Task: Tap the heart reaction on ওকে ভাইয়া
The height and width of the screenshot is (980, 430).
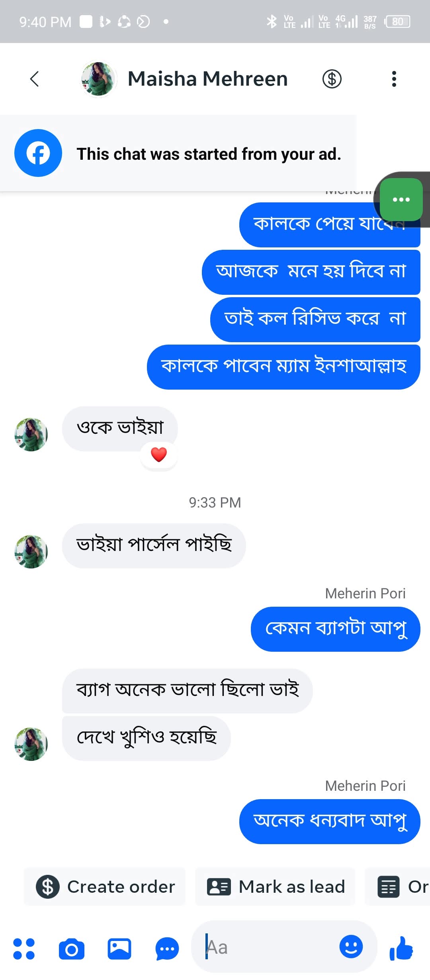Action: point(159,455)
